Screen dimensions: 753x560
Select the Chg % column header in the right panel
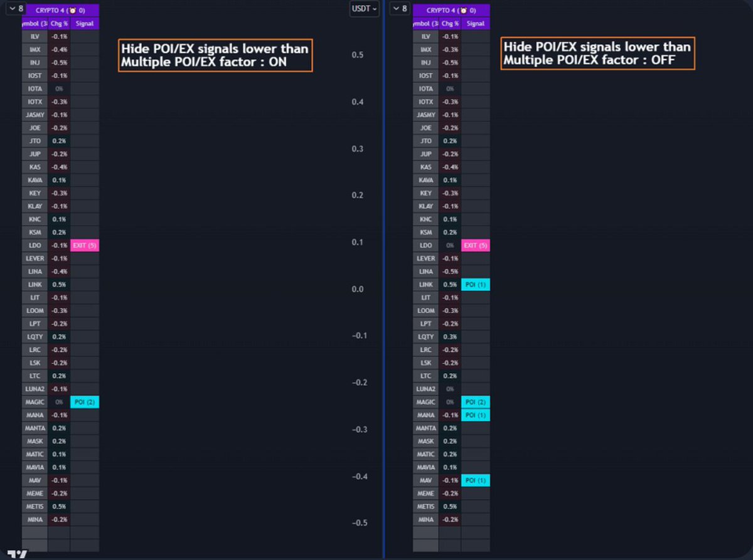[x=450, y=23]
